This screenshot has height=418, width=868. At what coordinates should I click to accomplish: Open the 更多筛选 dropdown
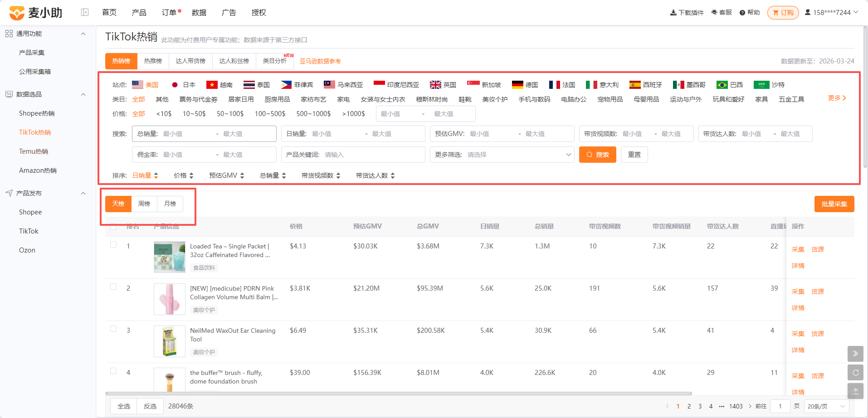pos(502,155)
